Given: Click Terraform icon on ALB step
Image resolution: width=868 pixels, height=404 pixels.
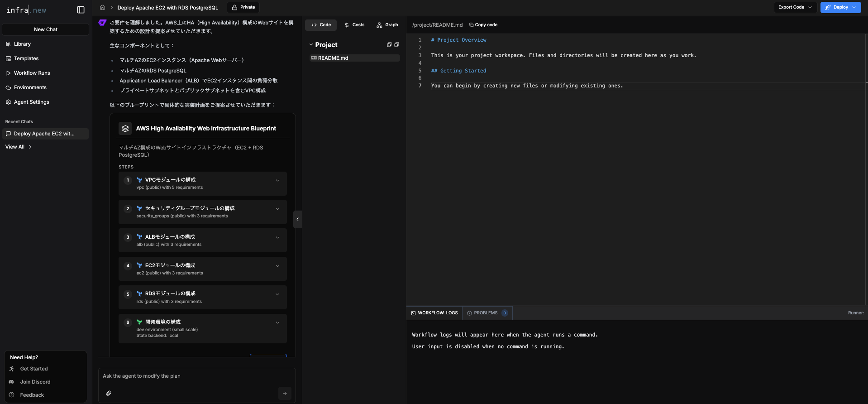Looking at the screenshot, I should (139, 237).
